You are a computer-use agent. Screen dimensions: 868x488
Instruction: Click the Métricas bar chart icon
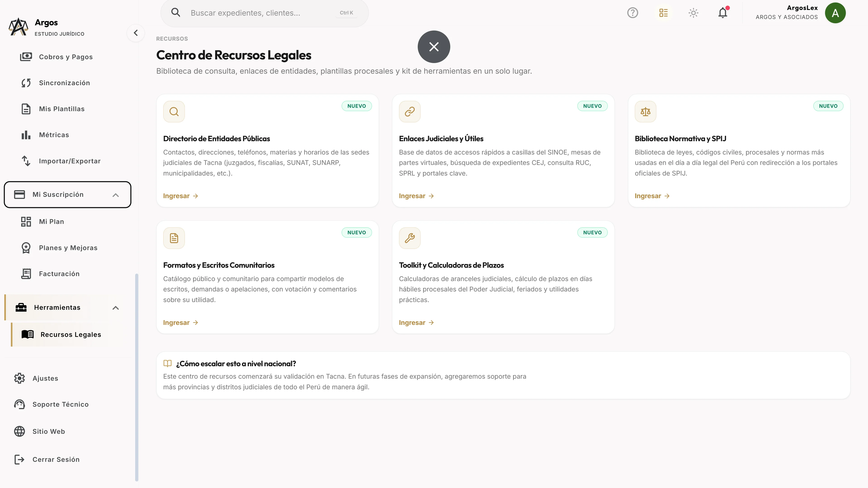pyautogui.click(x=26, y=135)
